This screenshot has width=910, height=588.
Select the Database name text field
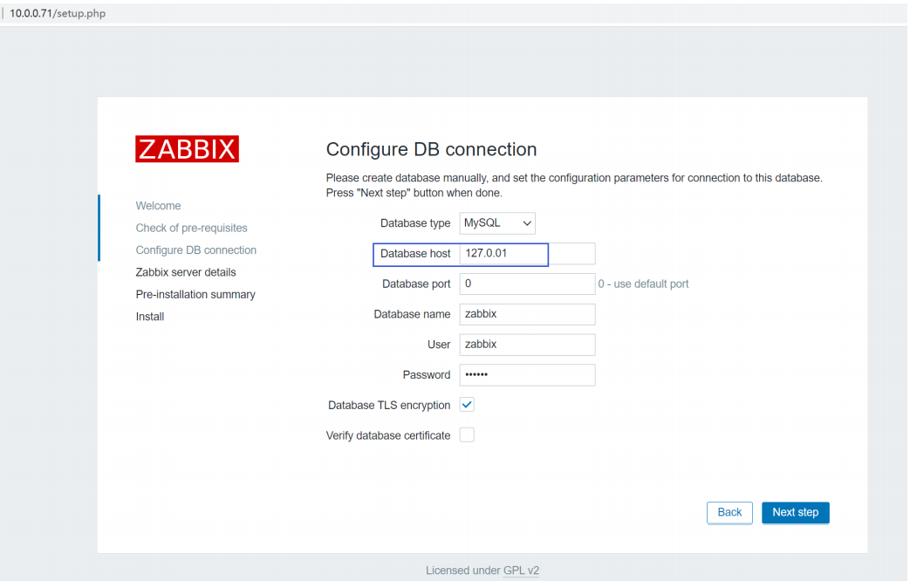click(527, 314)
